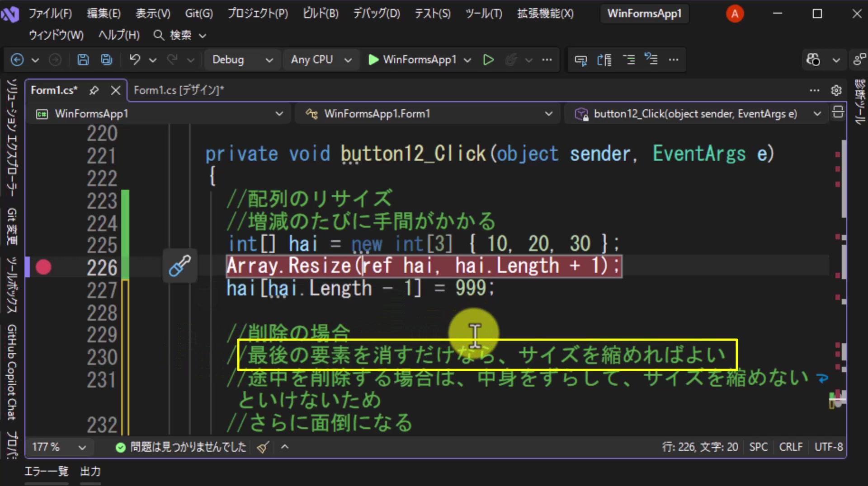This screenshot has height=486, width=868.
Task: Click Start Without Debugging outline play icon
Action: pyautogui.click(x=488, y=60)
